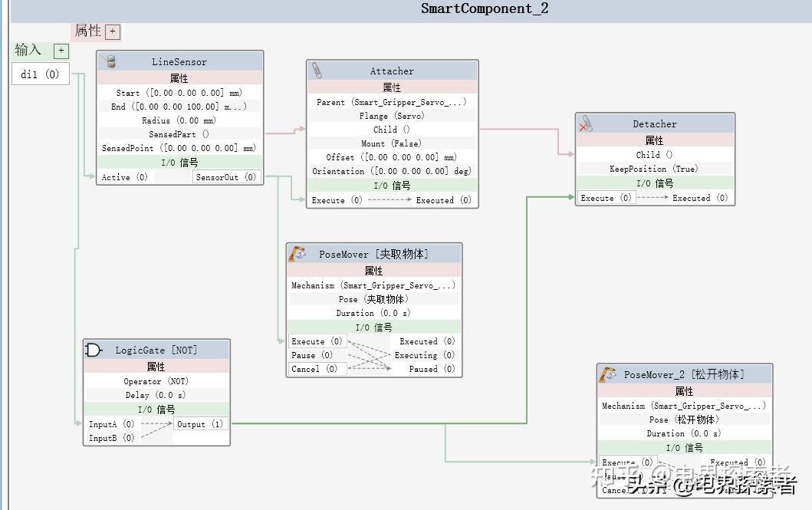This screenshot has width=812, height=510.
Task: Select LogicGate InputB (0) signal
Action: [112, 438]
